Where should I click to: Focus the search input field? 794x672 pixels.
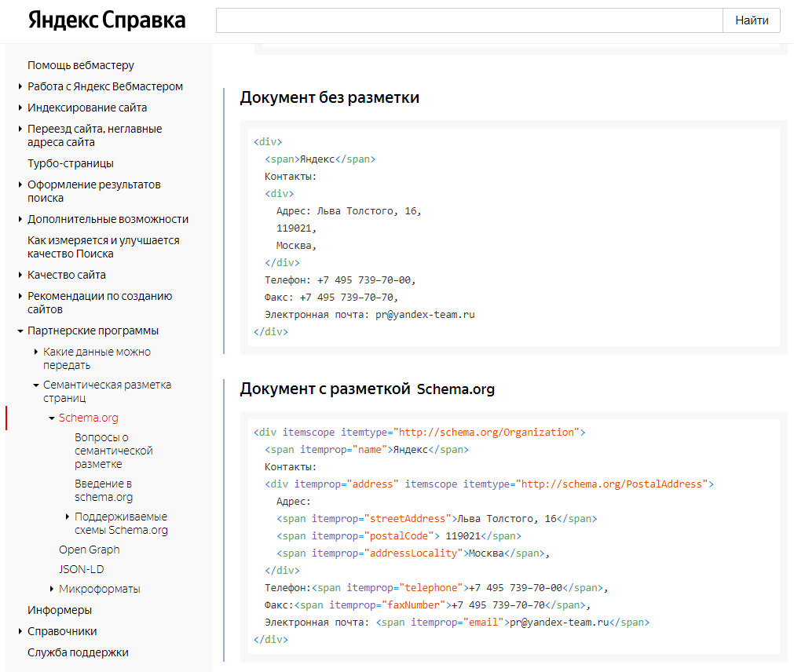click(x=470, y=20)
